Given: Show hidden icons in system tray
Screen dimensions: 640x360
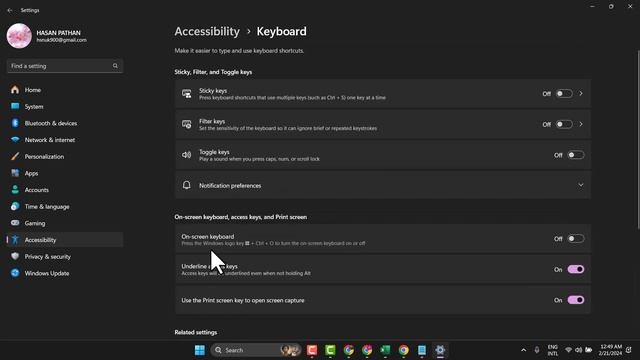Looking at the screenshot, I should [523, 350].
